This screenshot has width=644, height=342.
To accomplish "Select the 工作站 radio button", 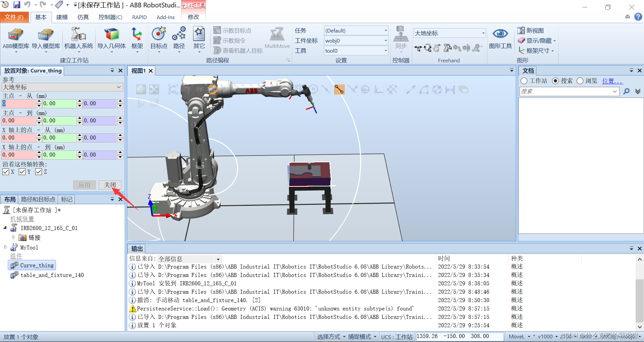I will coord(524,81).
